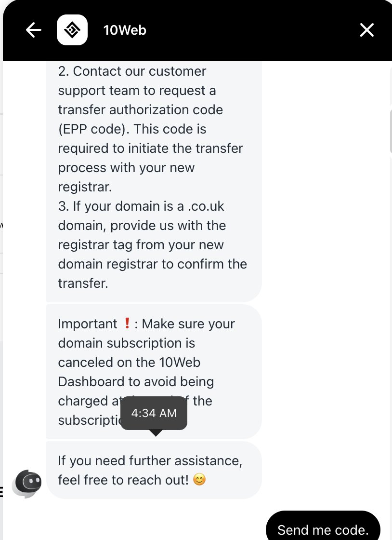Image resolution: width=392 pixels, height=540 pixels.
Task: Click the 'registrar tag from your new' line
Action: point(141,245)
